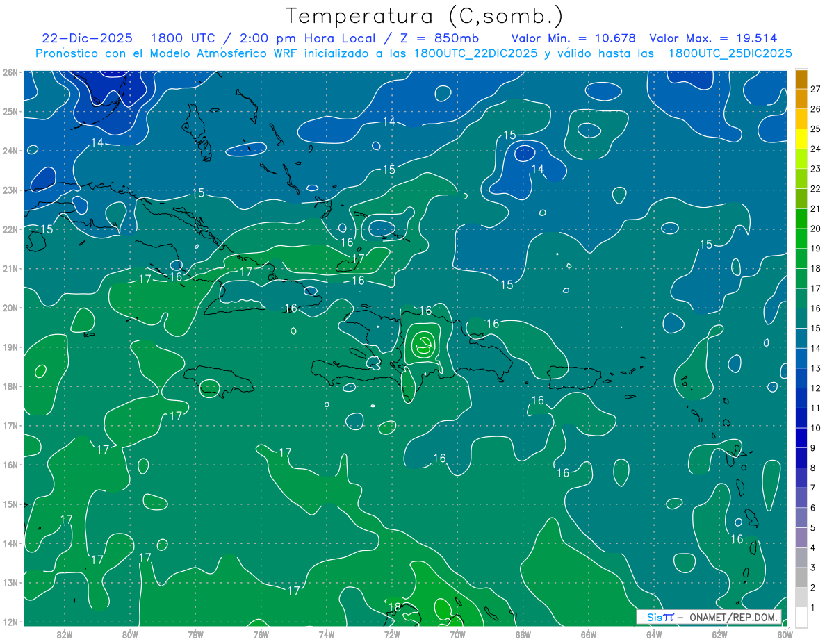Click the dark blue swatch between 9 and 10

pos(801,438)
